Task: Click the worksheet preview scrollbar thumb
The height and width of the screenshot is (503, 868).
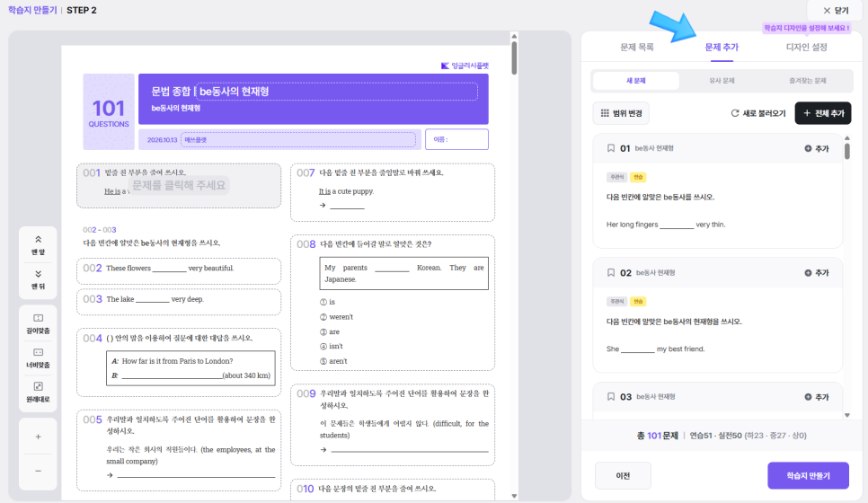Action: pyautogui.click(x=514, y=57)
